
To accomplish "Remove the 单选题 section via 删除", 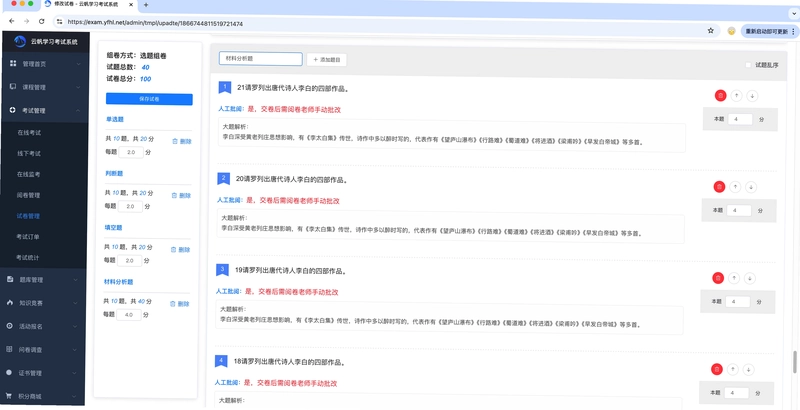I will point(182,141).
